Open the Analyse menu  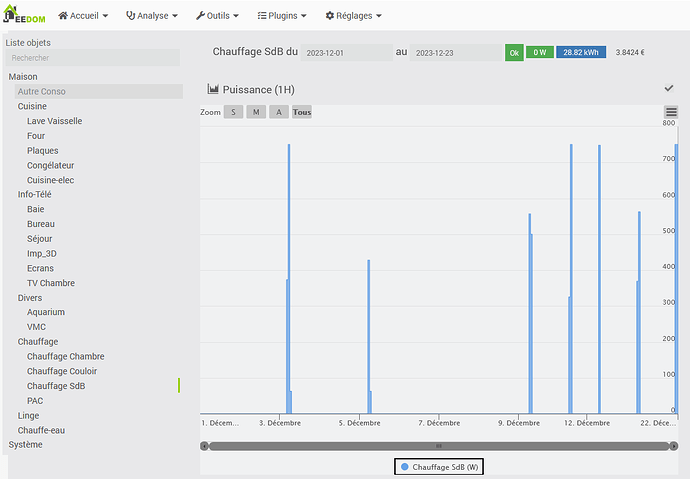[152, 16]
